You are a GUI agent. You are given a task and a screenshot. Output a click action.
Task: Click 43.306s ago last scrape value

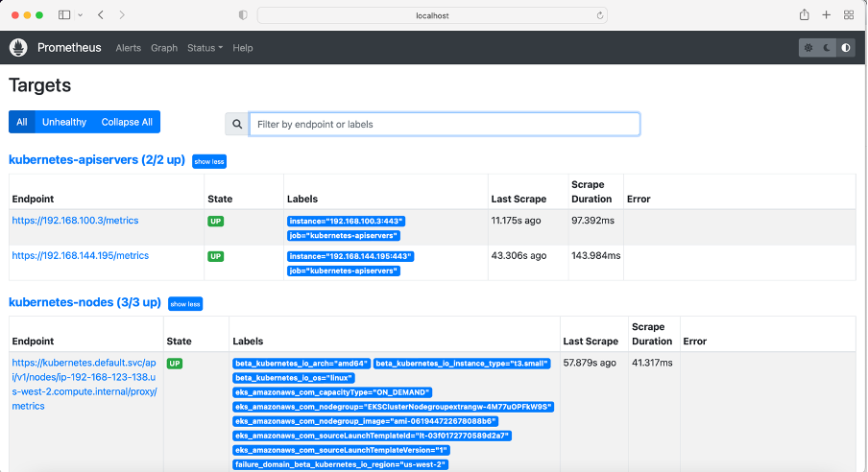(x=518, y=255)
